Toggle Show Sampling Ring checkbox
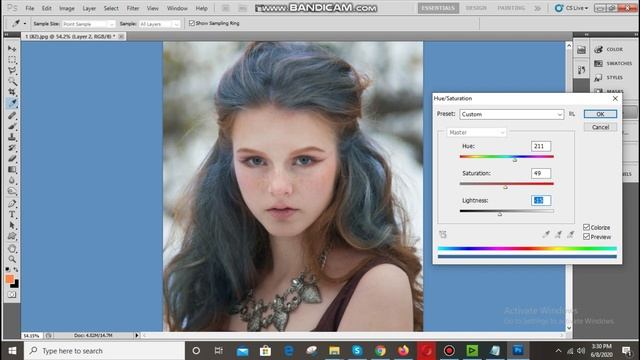This screenshot has width=640, height=360. point(192,23)
